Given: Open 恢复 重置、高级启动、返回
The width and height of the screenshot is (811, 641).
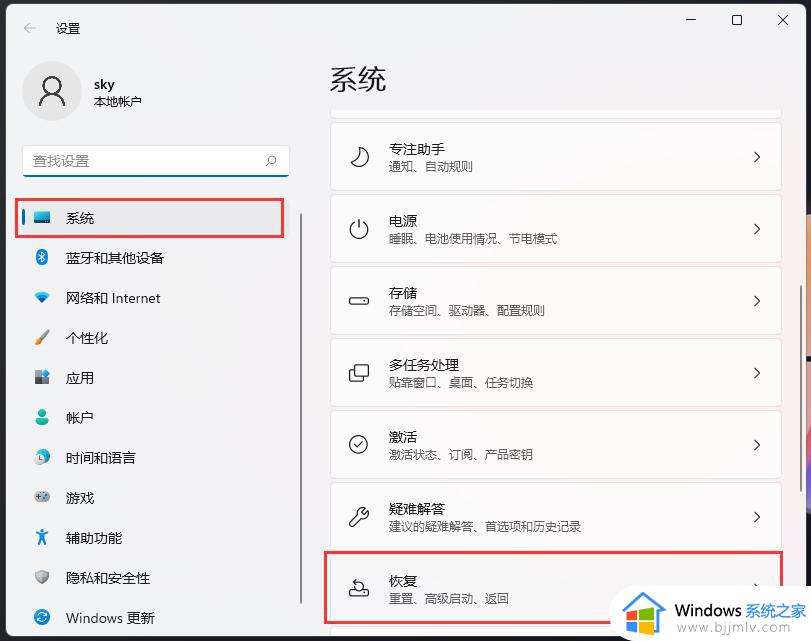Looking at the screenshot, I should pos(555,588).
